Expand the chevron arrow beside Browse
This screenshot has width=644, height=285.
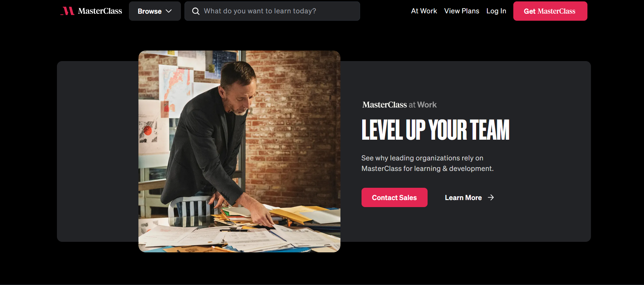[x=169, y=11]
